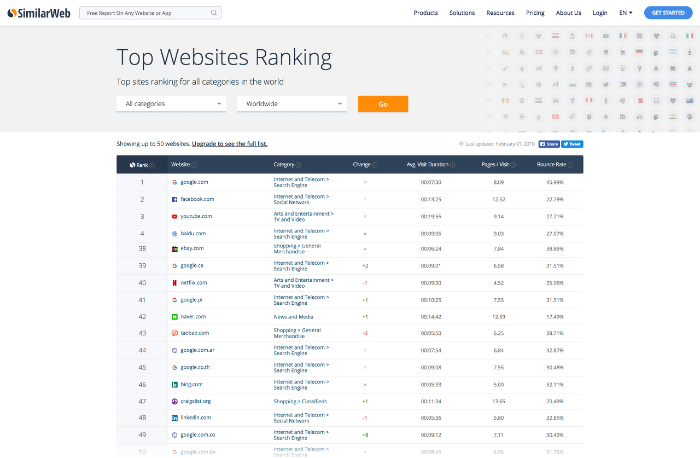
Task: Click the linkedin.com favicon icon
Action: coord(175,418)
